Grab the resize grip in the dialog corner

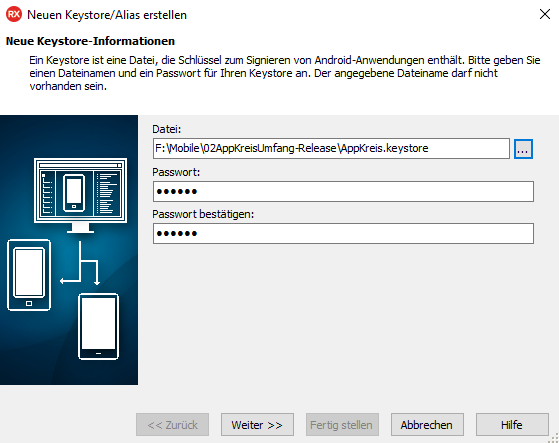coord(554,438)
